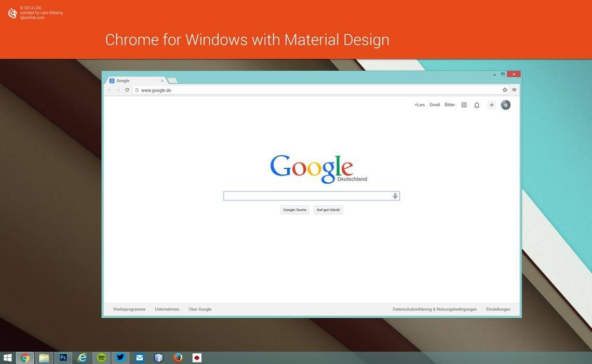Bookmark the page with the star icon
This screenshot has height=364, width=592.
[505, 90]
